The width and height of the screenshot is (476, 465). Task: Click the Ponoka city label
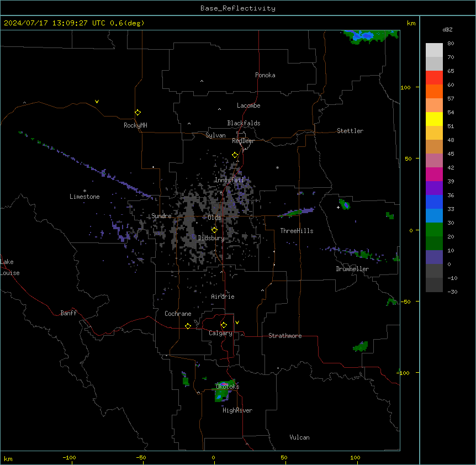tap(265, 75)
